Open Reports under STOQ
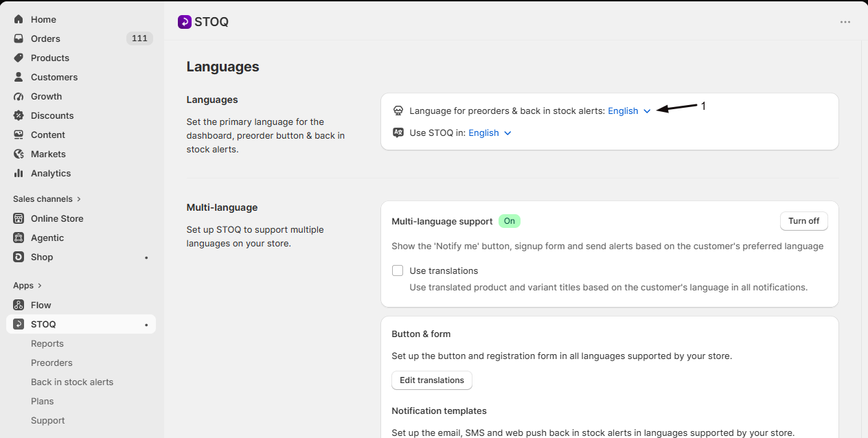Viewport: 868px width, 438px height. pyautogui.click(x=47, y=343)
